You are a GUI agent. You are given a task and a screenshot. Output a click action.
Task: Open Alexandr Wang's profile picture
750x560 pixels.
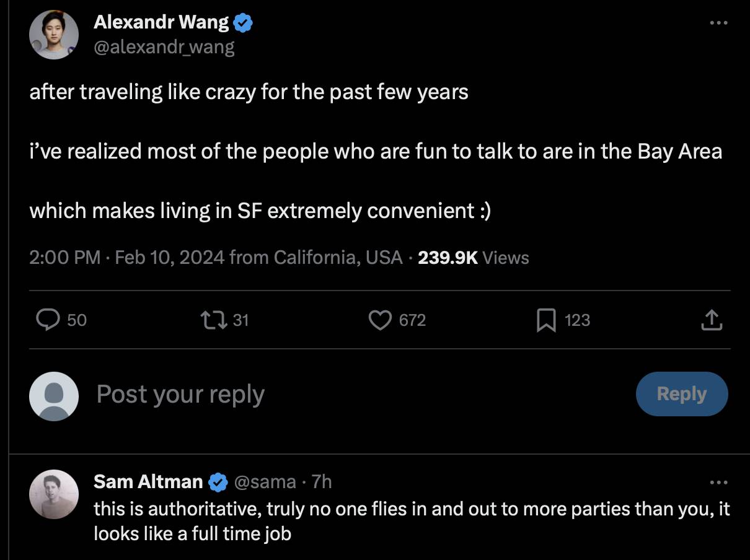[x=54, y=35]
